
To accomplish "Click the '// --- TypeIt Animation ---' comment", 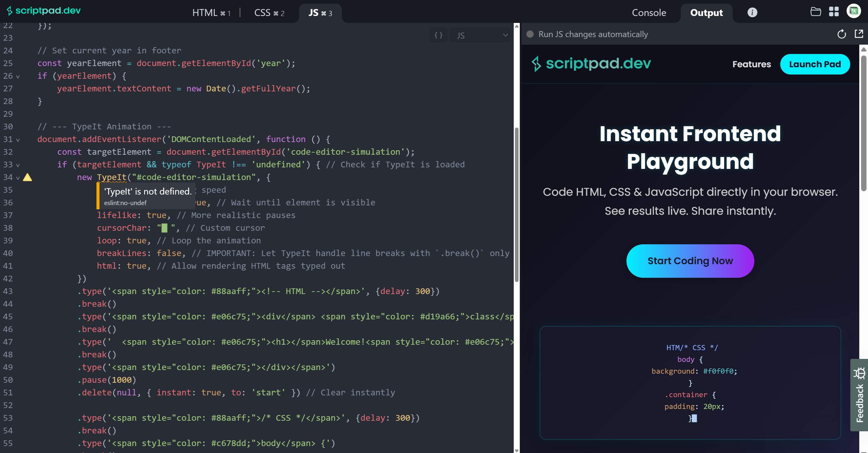I will (104, 127).
